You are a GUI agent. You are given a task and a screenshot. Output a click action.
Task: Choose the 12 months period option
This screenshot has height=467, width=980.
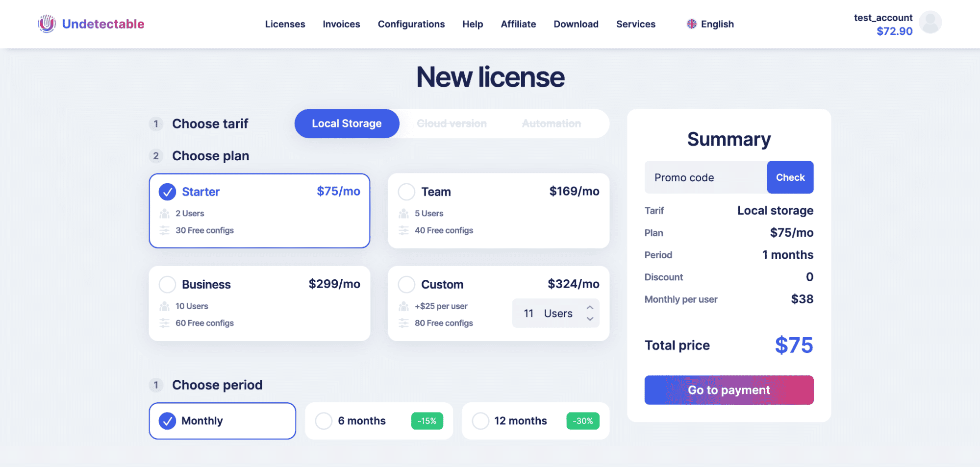click(535, 421)
